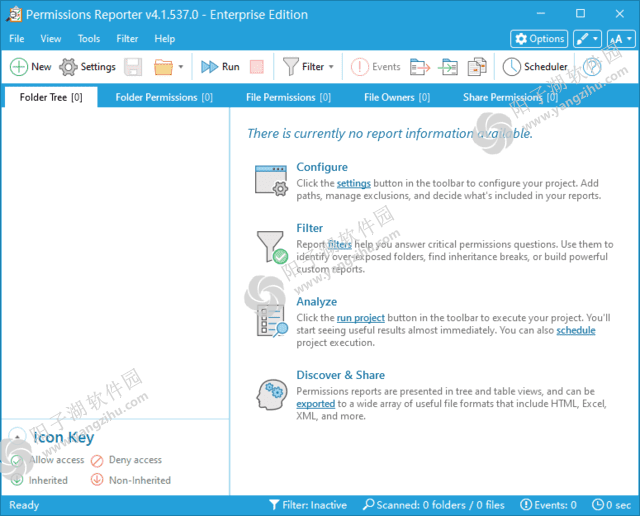Open the Help menu
This screenshot has height=516, width=640.
[164, 39]
